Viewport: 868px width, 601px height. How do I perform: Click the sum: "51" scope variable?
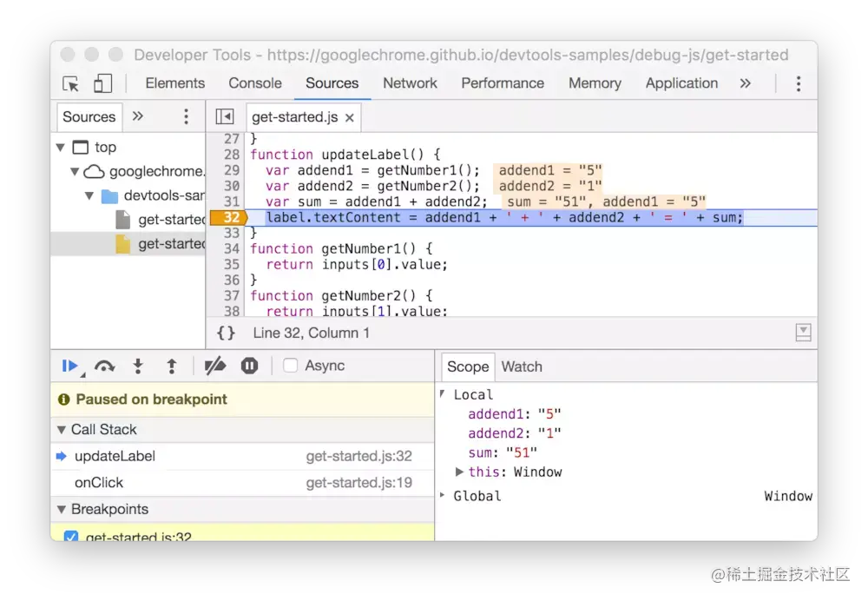click(503, 453)
